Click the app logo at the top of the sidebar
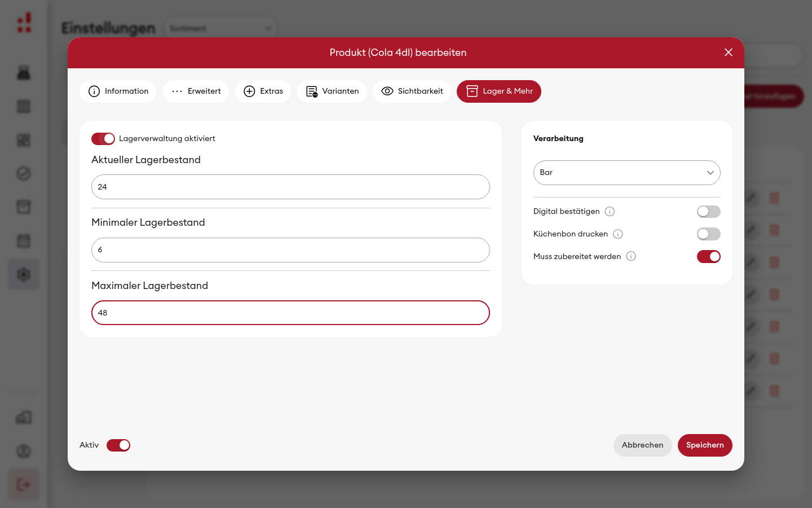The image size is (812, 508). click(x=24, y=23)
